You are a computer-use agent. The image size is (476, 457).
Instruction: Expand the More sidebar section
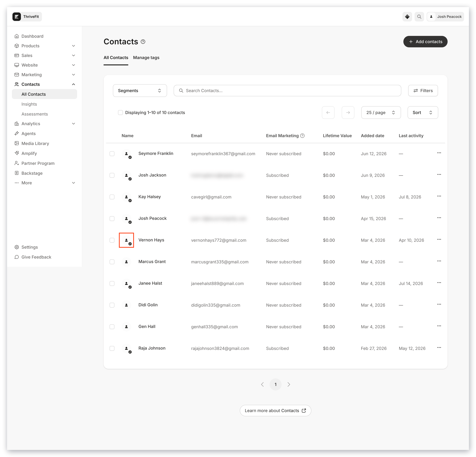click(x=74, y=183)
